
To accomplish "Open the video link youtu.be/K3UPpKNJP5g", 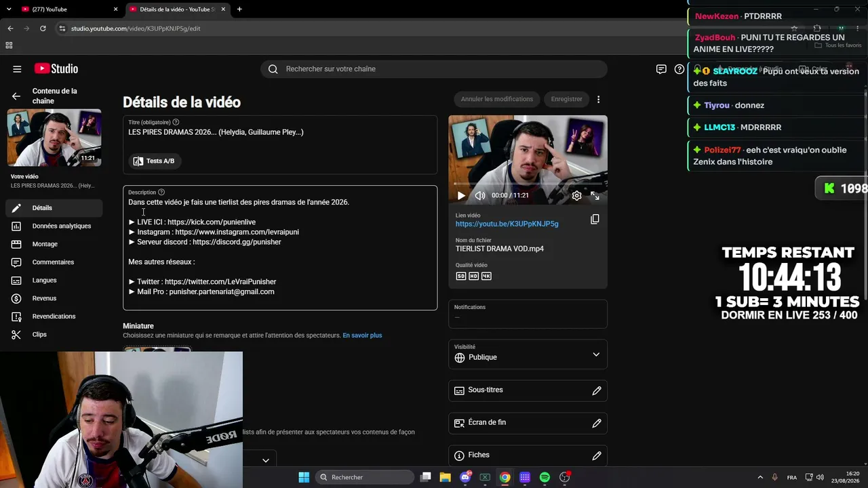I will (507, 224).
